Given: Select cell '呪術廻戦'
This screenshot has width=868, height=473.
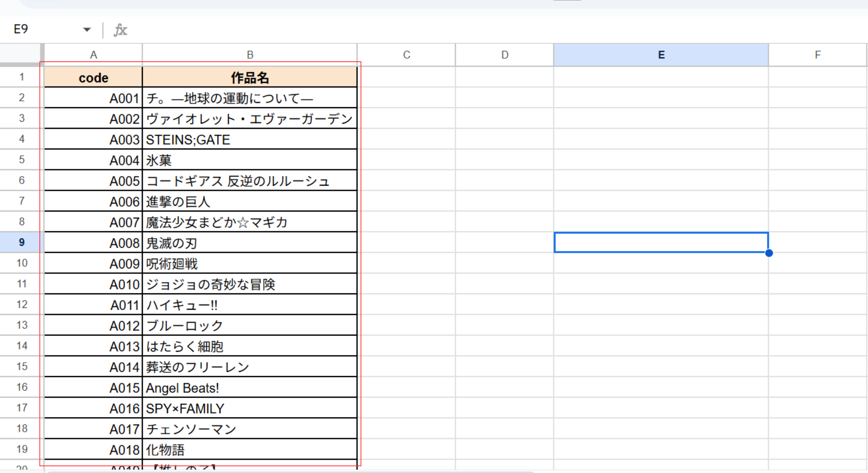Looking at the screenshot, I should tap(250, 263).
